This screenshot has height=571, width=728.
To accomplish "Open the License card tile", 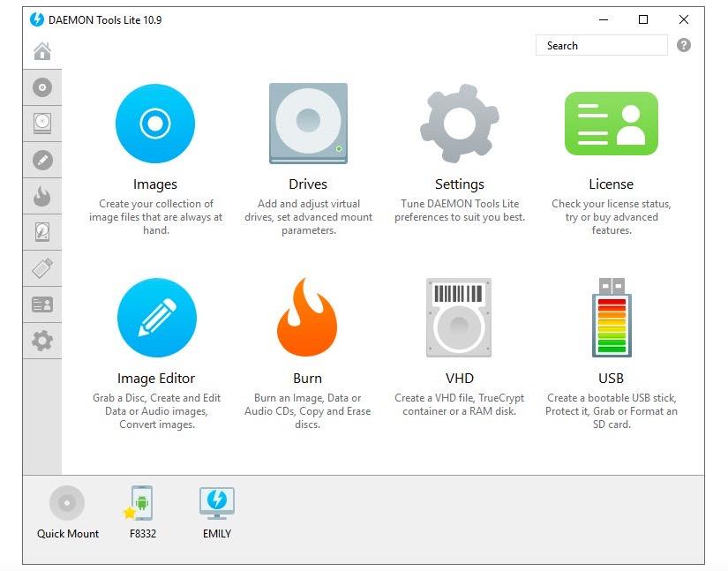I will coord(611,124).
